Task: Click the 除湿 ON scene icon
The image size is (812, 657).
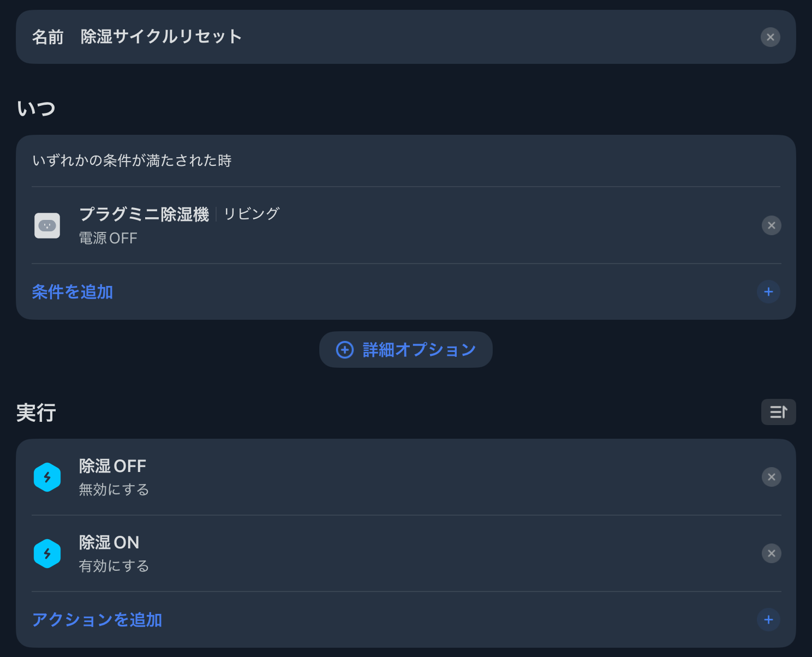Action: pos(47,554)
